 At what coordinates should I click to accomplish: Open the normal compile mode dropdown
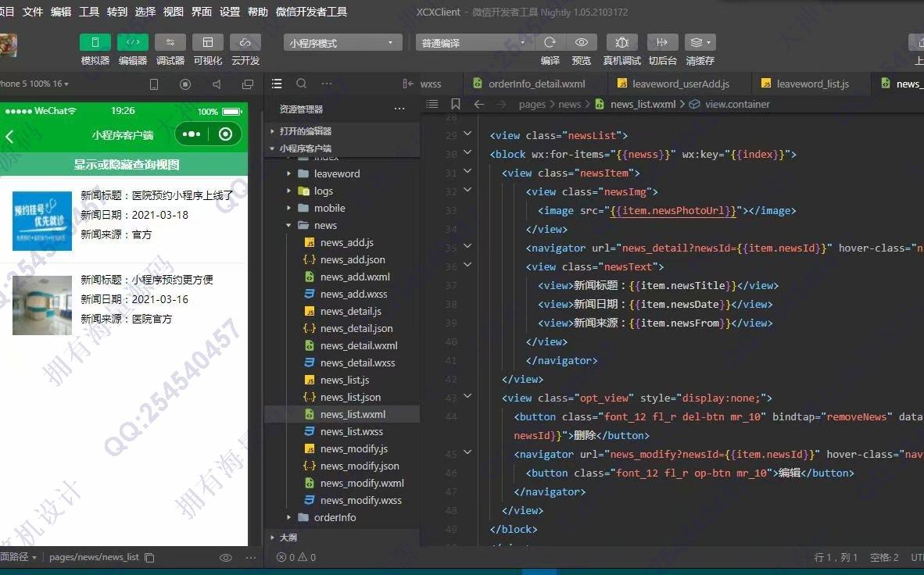click(473, 43)
